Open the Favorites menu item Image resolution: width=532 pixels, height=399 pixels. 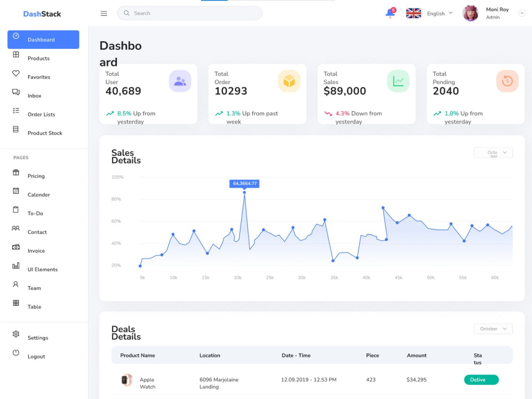pyautogui.click(x=39, y=77)
